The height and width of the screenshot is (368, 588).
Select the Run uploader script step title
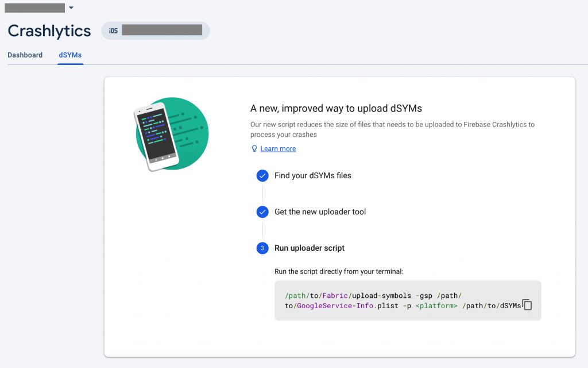[310, 248]
